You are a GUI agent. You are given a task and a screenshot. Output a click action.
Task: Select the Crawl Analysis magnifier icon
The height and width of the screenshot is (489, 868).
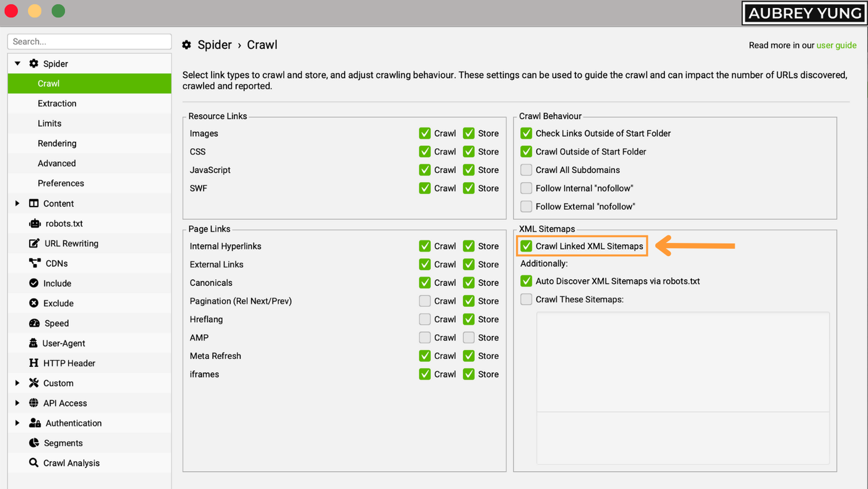(x=33, y=462)
